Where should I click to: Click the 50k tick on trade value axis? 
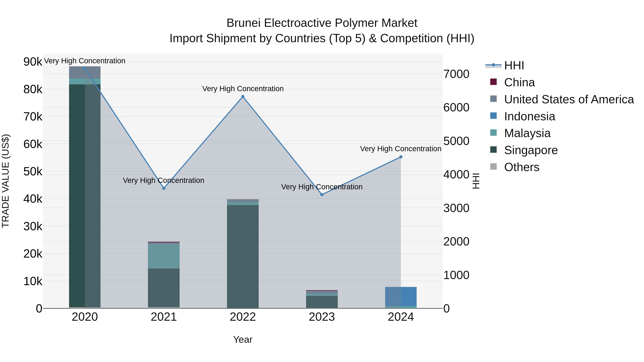coord(33,172)
